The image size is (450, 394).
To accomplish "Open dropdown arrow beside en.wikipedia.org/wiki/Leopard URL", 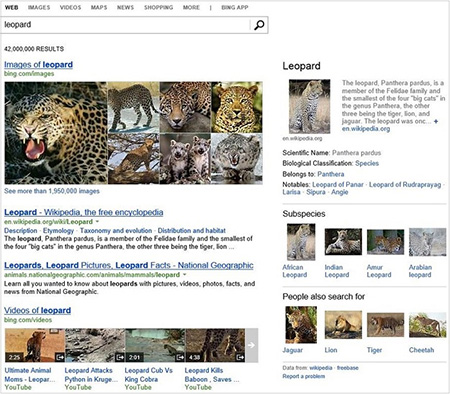I will tap(97, 222).
